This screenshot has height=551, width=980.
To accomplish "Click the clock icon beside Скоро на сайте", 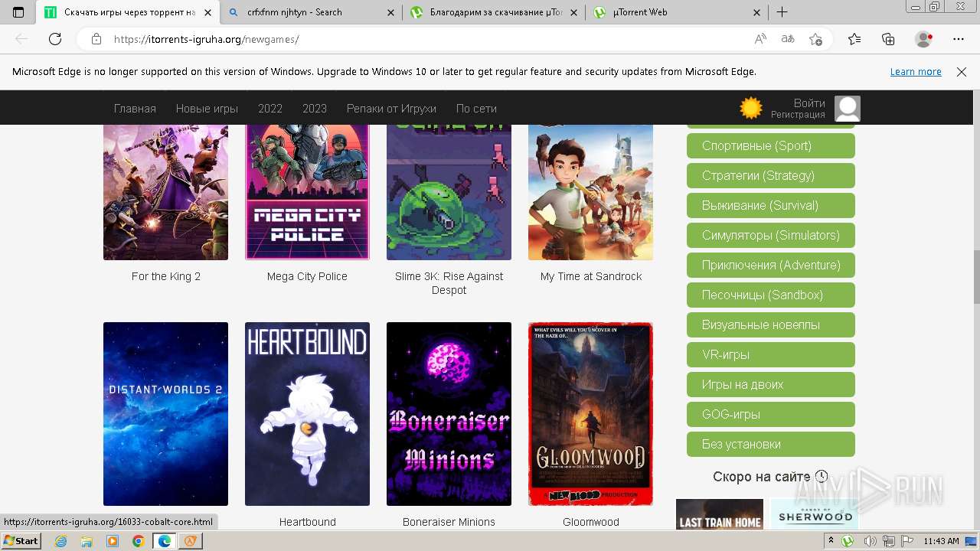I will [822, 476].
